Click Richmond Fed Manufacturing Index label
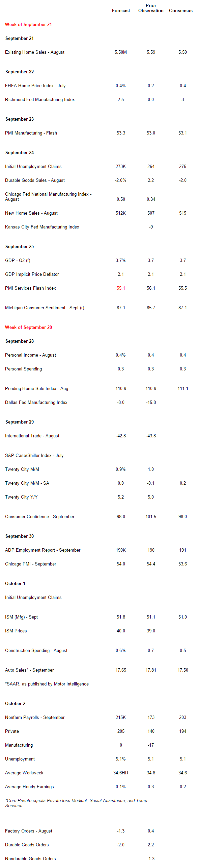The image size is (197, 868). [40, 100]
